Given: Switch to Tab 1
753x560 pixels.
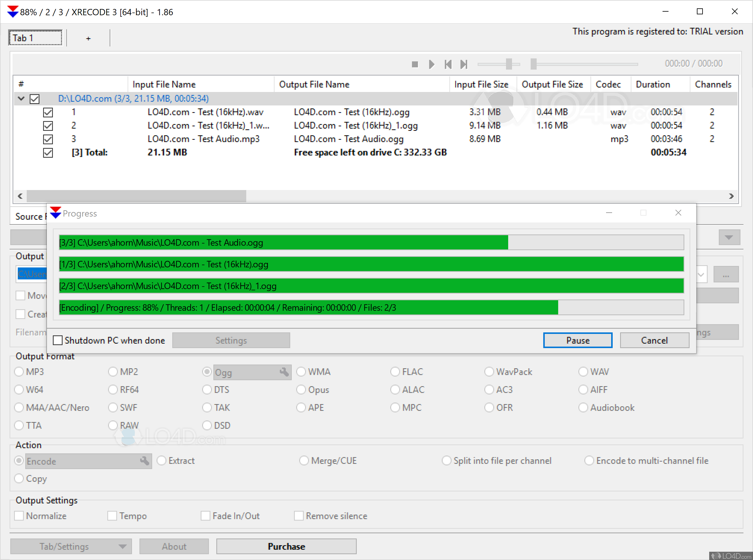Looking at the screenshot, I should point(35,38).
